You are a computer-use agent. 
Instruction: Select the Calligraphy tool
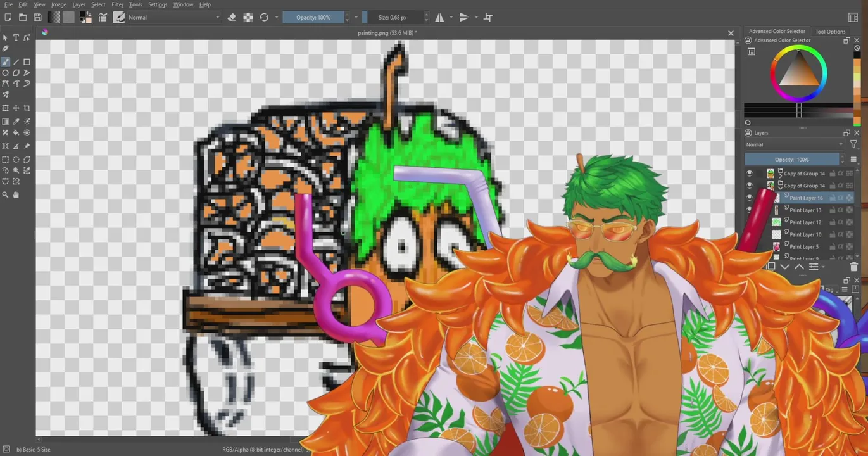tap(5, 49)
